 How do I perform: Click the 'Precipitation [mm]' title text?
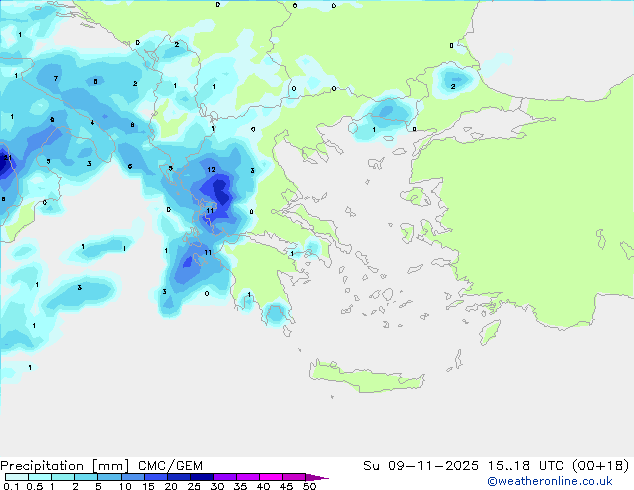click(x=65, y=466)
